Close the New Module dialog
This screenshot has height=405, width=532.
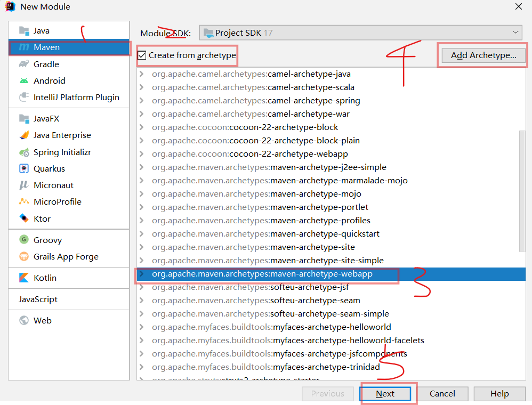pyautogui.click(x=519, y=6)
